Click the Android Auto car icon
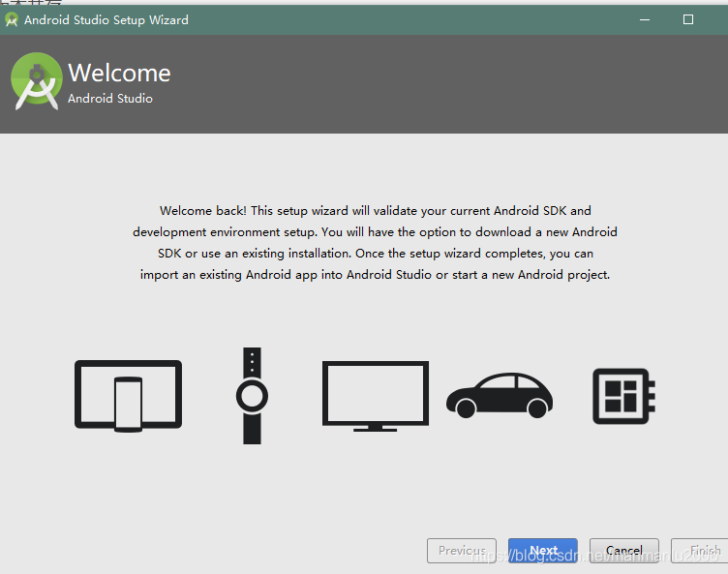This screenshot has height=574, width=728. click(x=500, y=395)
